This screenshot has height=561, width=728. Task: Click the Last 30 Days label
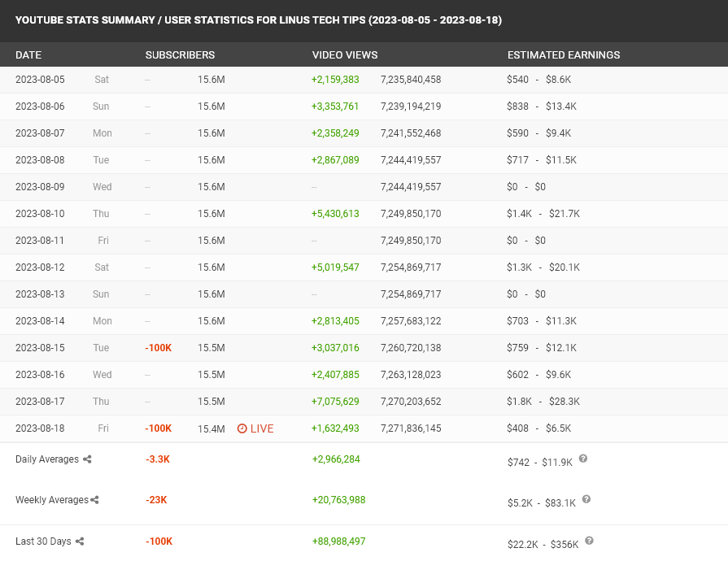pyautogui.click(x=43, y=541)
